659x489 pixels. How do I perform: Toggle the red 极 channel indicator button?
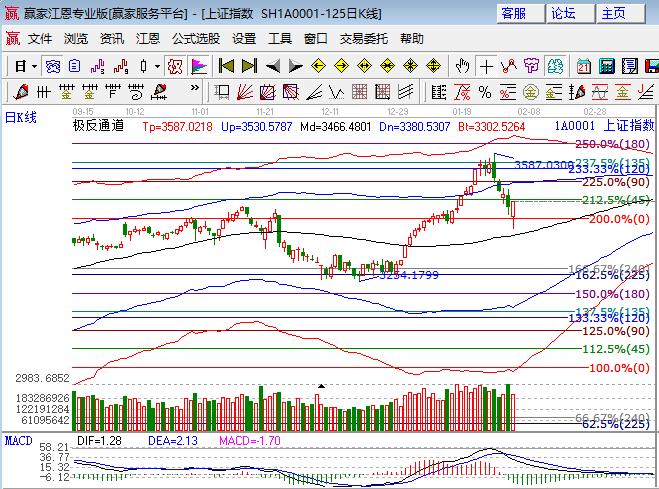(173, 66)
